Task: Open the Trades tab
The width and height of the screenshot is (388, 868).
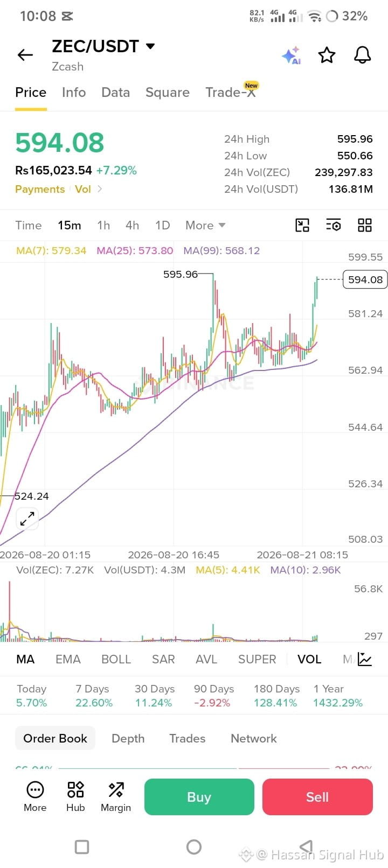Action: coord(187,738)
